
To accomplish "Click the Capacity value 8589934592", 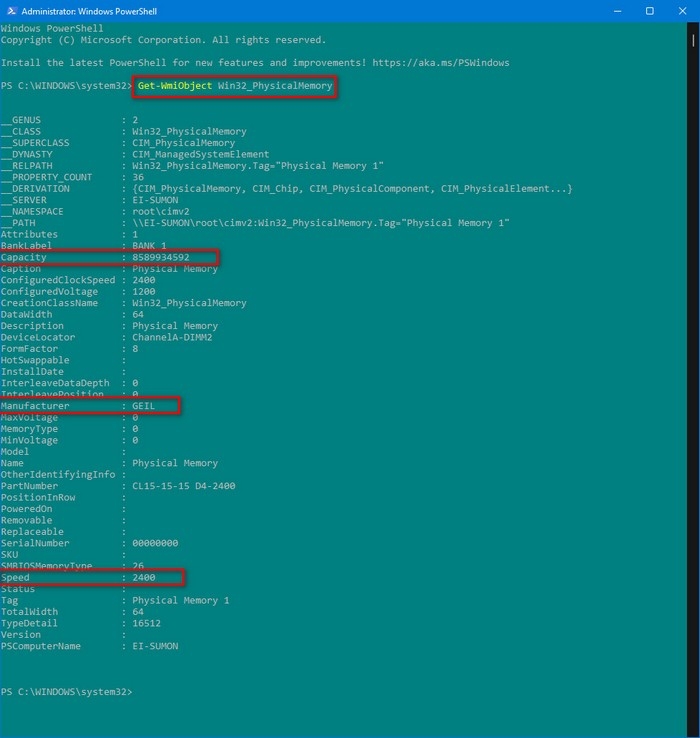I will (x=161, y=257).
